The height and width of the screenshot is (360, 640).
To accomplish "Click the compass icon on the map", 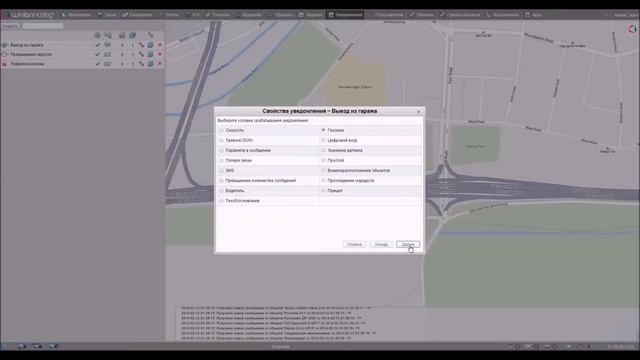I will 632,29.
